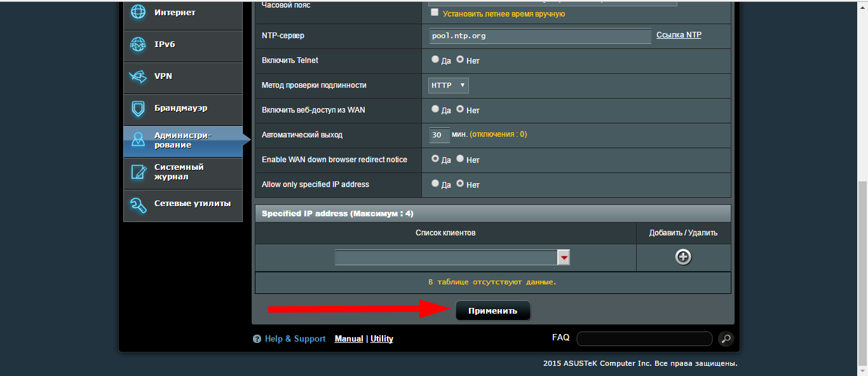This screenshot has width=868, height=376.
Task: Click the Help & Support link
Action: (295, 339)
